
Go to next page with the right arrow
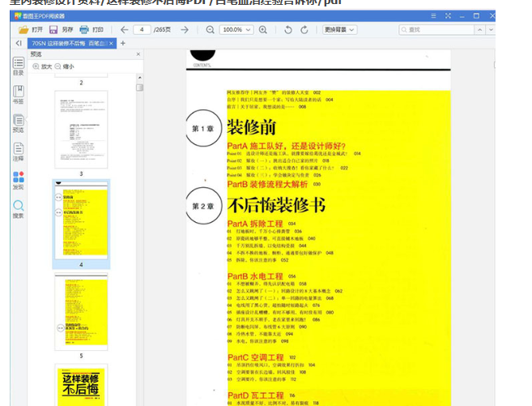pos(185,30)
